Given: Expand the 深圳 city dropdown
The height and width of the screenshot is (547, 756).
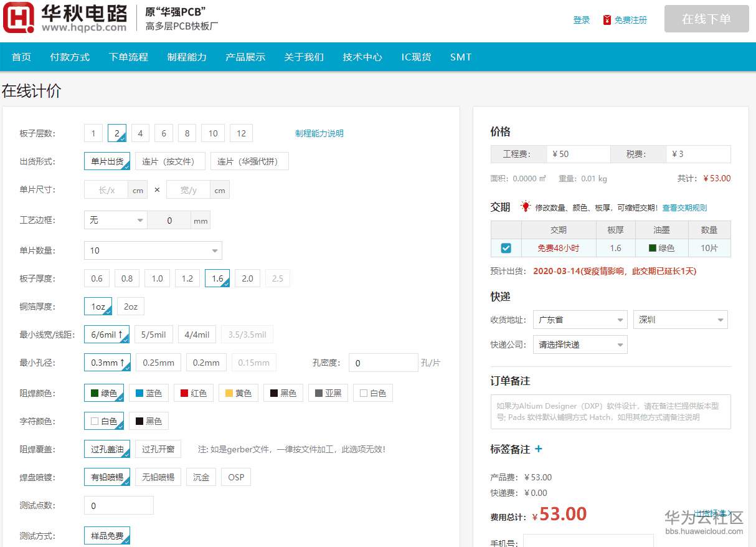Looking at the screenshot, I should pyautogui.click(x=680, y=320).
